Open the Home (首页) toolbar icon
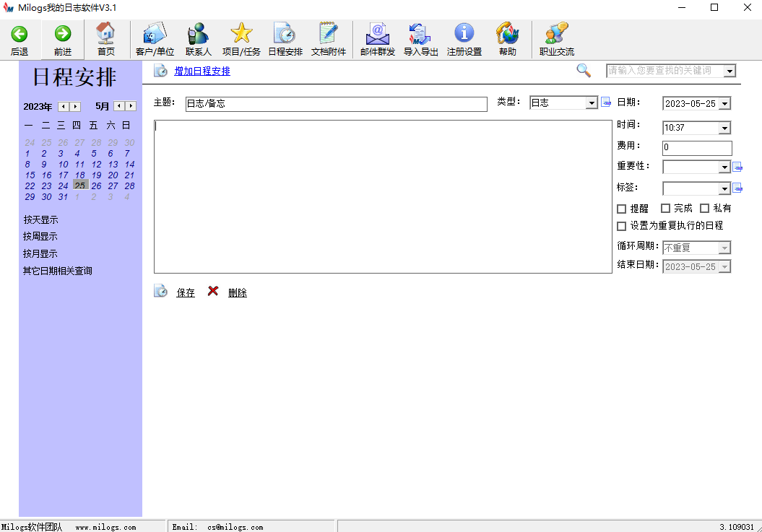Image resolution: width=762 pixels, height=532 pixels. click(106, 33)
